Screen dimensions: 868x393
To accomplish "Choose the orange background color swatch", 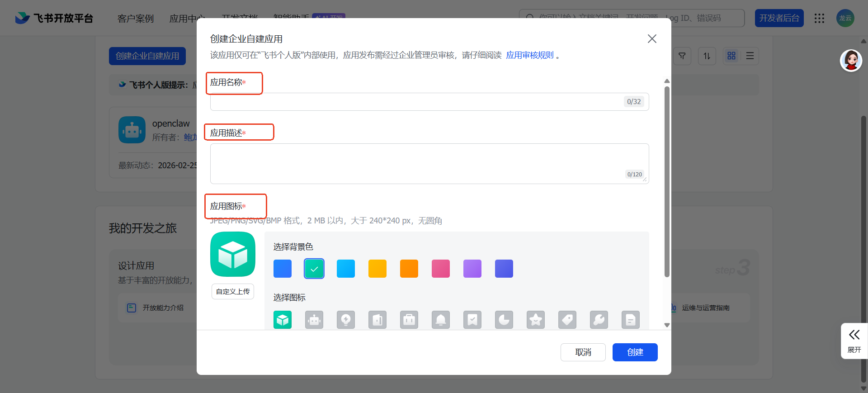I will (x=409, y=269).
